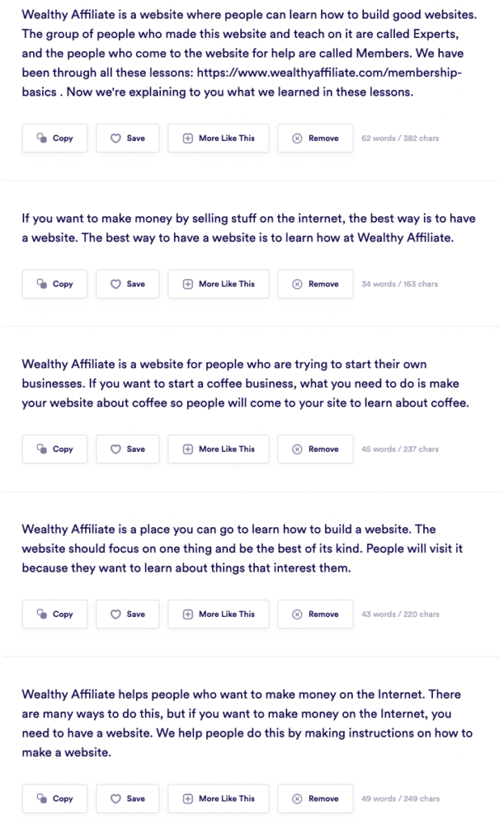The height and width of the screenshot is (829, 504).
Task: Click the heart icon on the first result
Action: [x=115, y=138]
